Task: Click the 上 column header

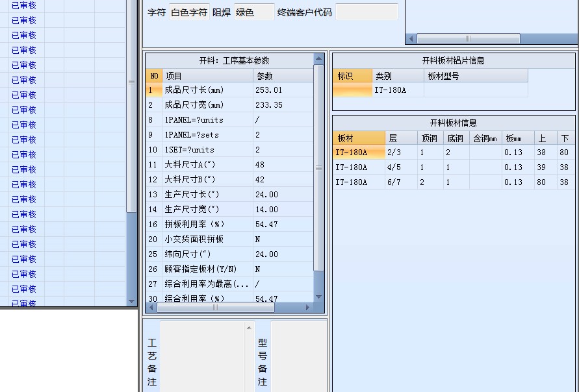Action: click(x=546, y=138)
